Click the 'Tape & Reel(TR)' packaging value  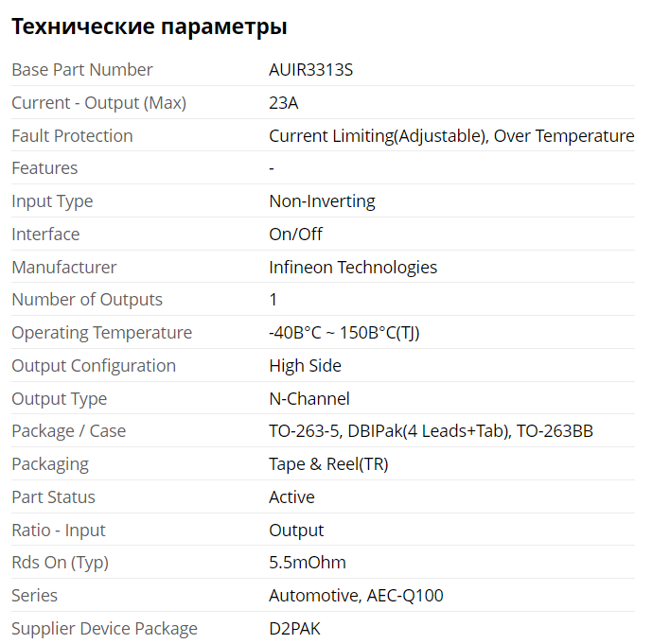pyautogui.click(x=328, y=464)
